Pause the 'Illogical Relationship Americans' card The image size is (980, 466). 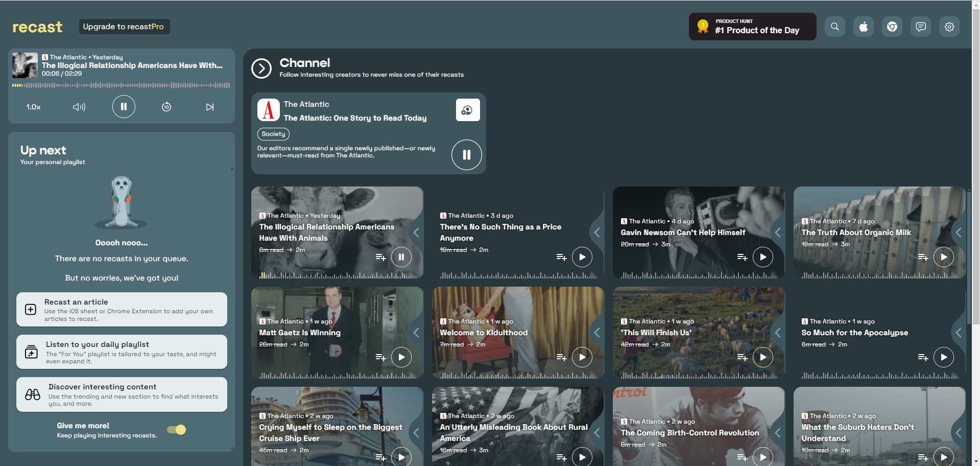[401, 257]
